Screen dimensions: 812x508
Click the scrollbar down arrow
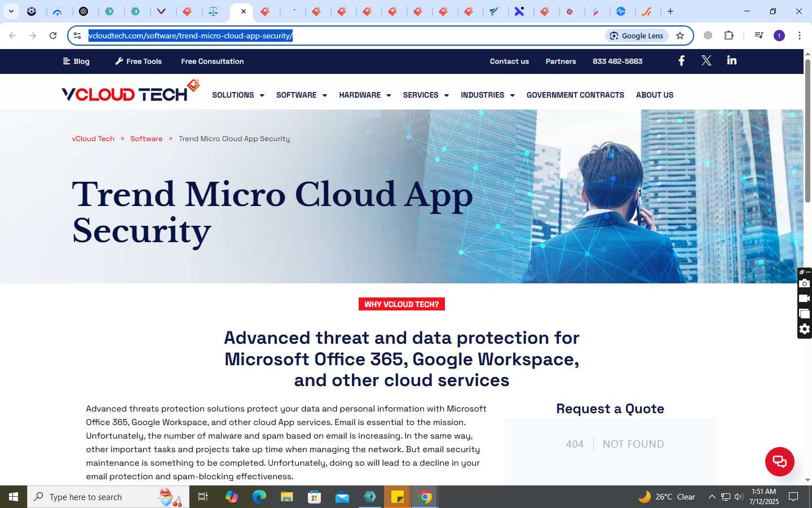pos(807,480)
